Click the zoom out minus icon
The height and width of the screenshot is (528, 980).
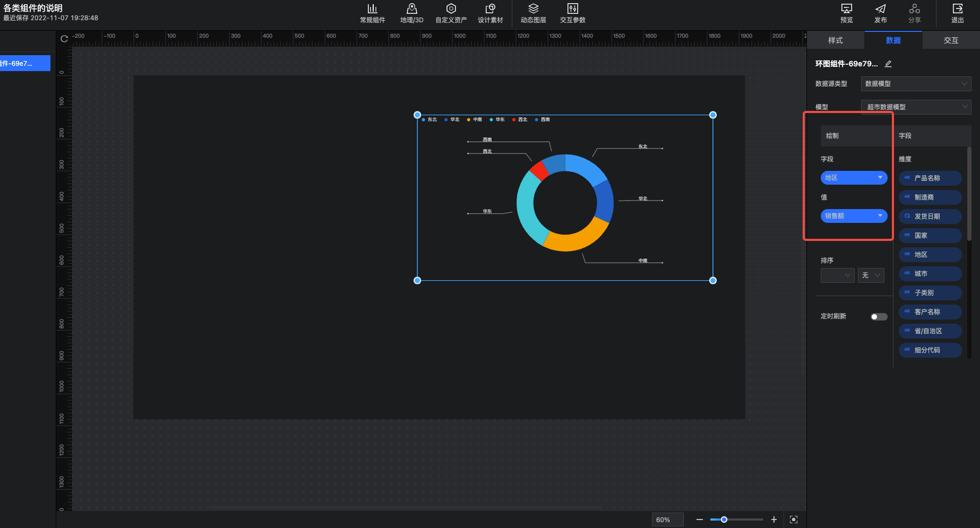tap(700, 520)
